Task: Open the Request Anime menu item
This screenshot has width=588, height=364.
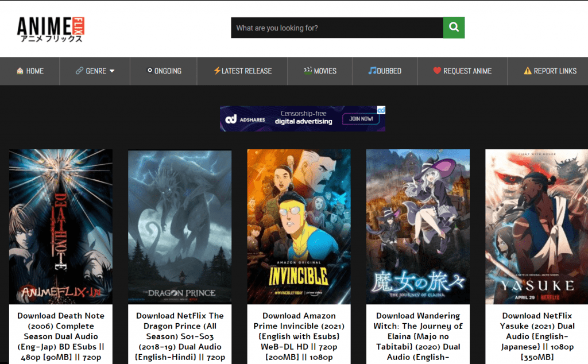Action: tap(462, 71)
